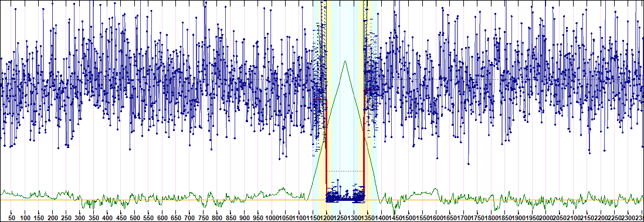The image size is (644, 222).
Task: Click the x-axis label 950
Action: pyautogui.click(x=258, y=218)
